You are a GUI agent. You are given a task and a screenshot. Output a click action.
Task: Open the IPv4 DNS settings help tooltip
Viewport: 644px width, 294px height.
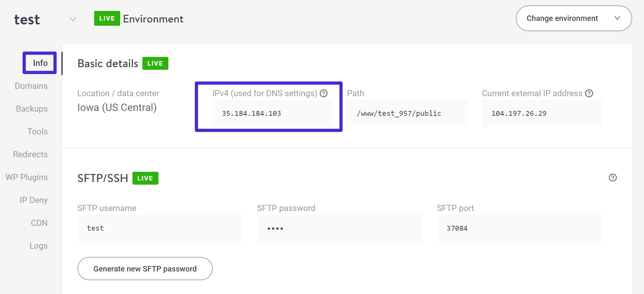pyautogui.click(x=324, y=93)
